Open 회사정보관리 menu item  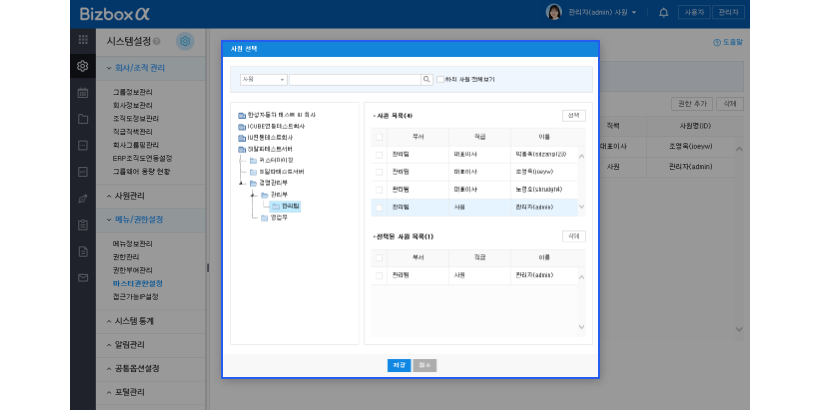(133, 105)
